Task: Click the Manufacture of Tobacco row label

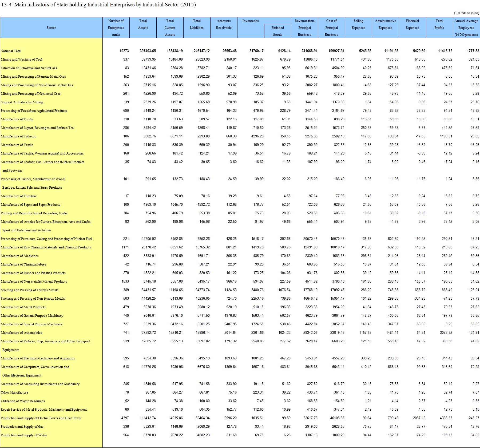Action: [x=18, y=136]
